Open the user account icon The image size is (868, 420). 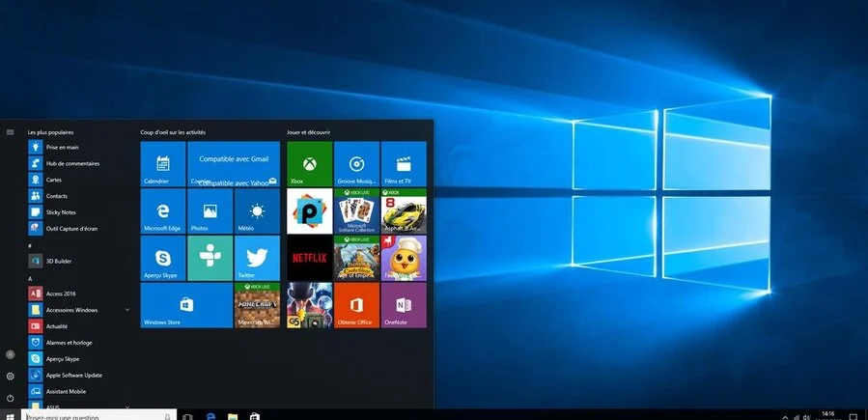click(10, 354)
